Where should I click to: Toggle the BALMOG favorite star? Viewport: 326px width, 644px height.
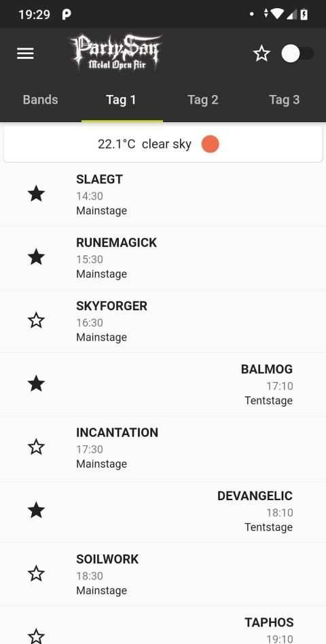(x=36, y=383)
